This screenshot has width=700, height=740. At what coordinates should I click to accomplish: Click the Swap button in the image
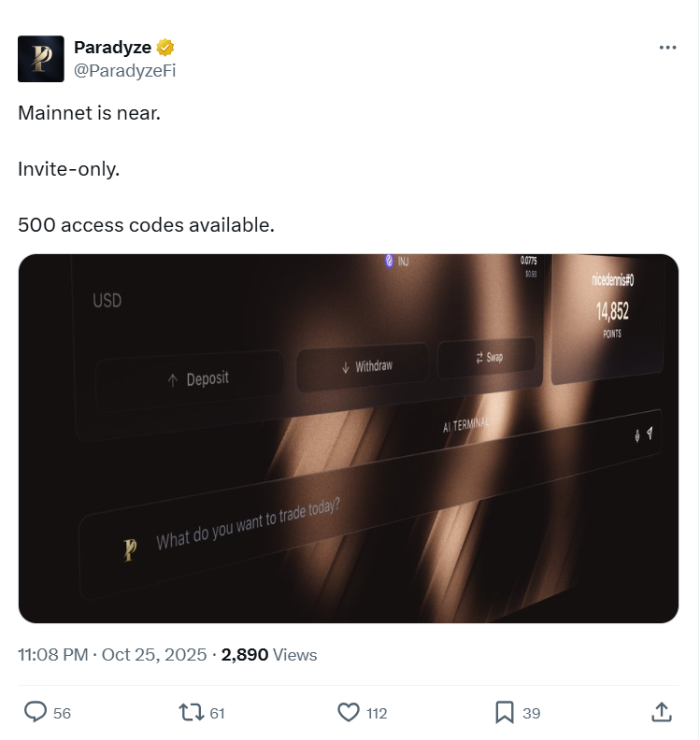pos(489,357)
